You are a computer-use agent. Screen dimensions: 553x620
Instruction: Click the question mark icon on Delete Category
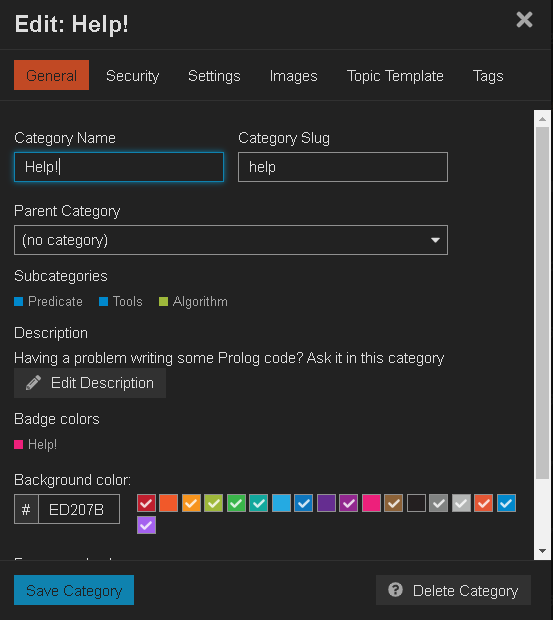pyautogui.click(x=395, y=590)
